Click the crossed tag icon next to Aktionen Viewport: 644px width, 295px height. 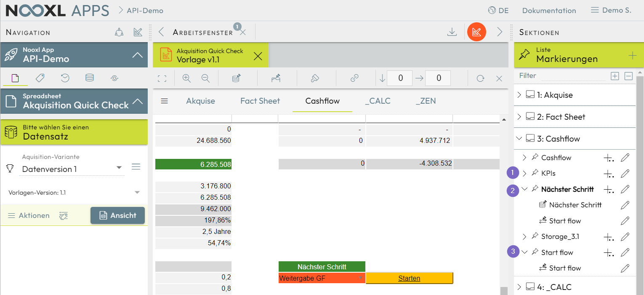64,216
